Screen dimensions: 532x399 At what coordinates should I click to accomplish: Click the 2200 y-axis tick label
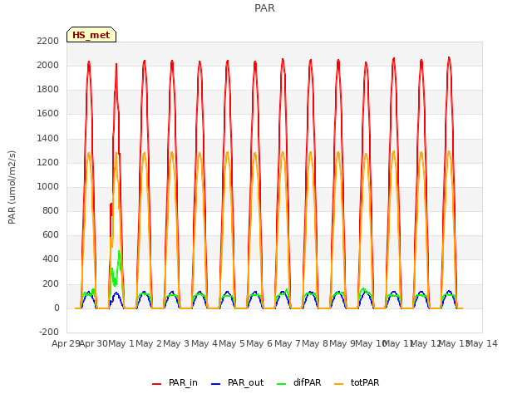coord(48,41)
